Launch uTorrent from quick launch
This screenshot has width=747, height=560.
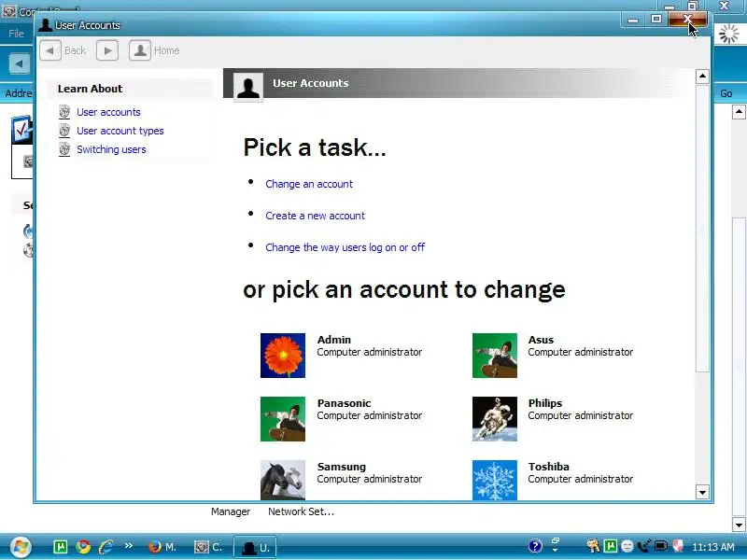pyautogui.click(x=61, y=547)
